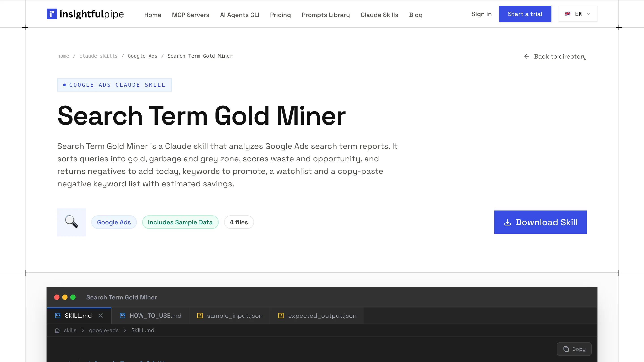644x362 pixels.
Task: Switch to HOW_TO_USE.md tab
Action: 150,316
